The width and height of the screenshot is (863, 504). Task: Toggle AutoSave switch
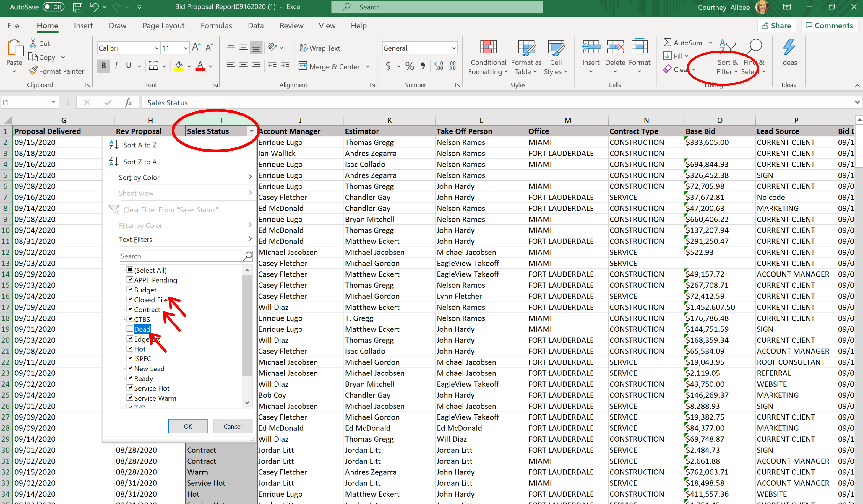(x=53, y=7)
